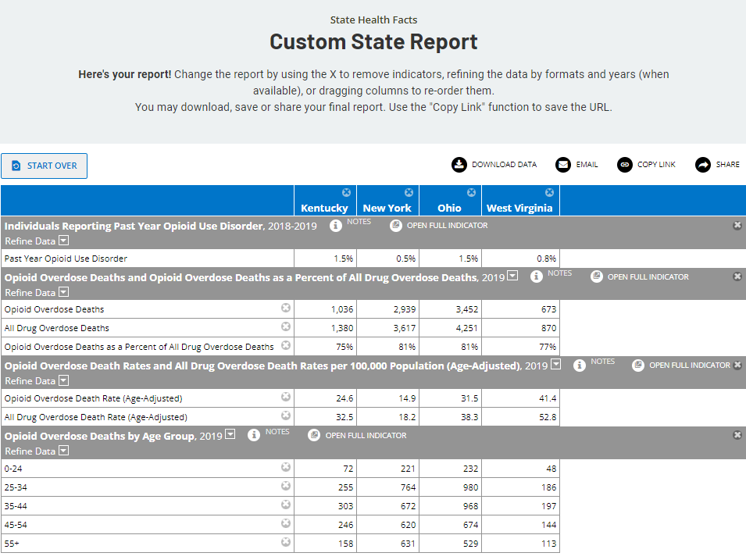Click the Email envelope icon
The width and height of the screenshot is (746, 560).
(563, 165)
